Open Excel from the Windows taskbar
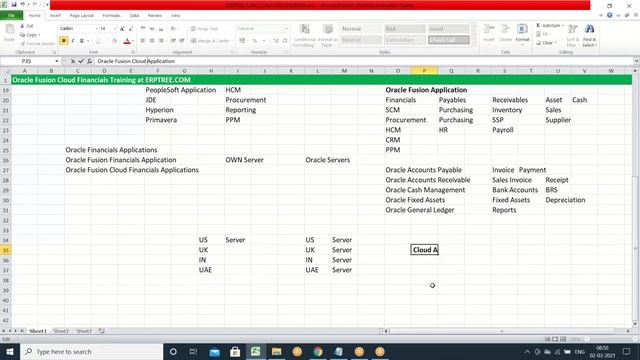 click(256, 351)
